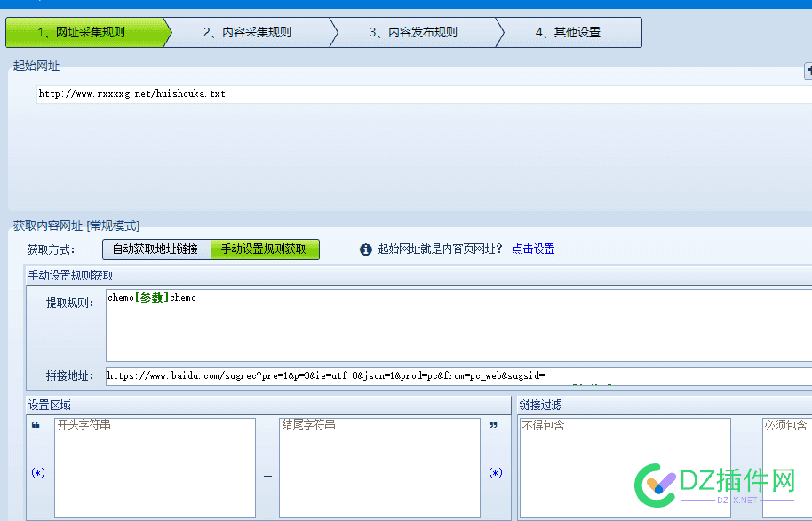Viewport: 812px width, 521px height.
Task: Focus the 结尾字符串 text box
Action: click(379, 468)
